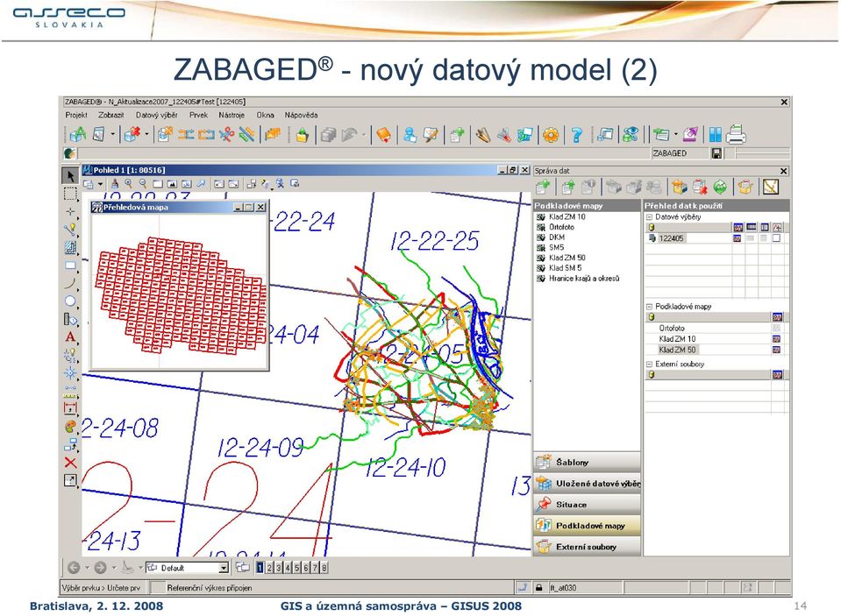Screen dimensions: 841x616
Task: Click the orange folders icon in main toolbar
Action: tap(273, 135)
